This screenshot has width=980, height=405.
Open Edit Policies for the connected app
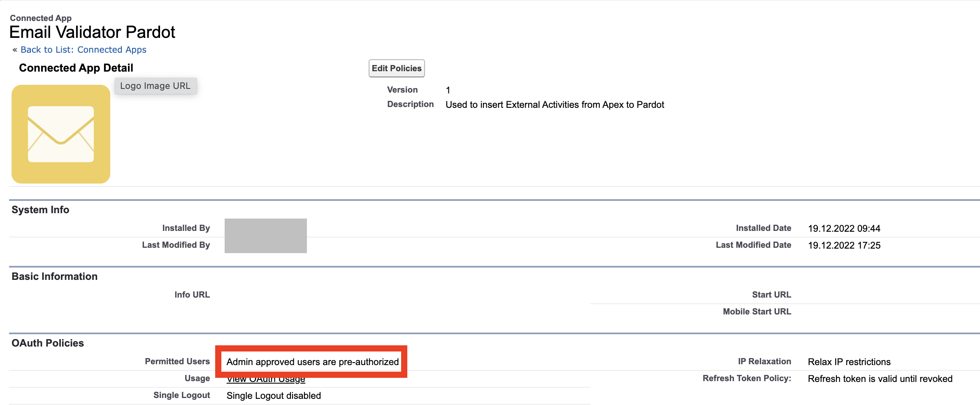[x=396, y=68]
